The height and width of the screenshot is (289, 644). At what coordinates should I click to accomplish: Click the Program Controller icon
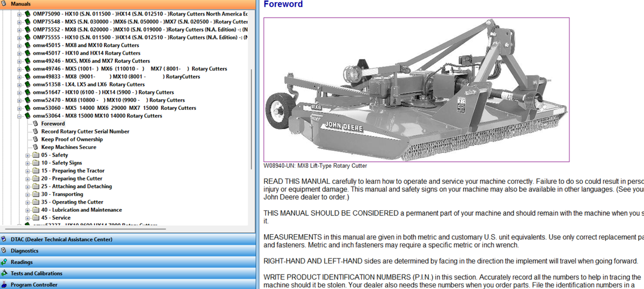[x=5, y=285]
